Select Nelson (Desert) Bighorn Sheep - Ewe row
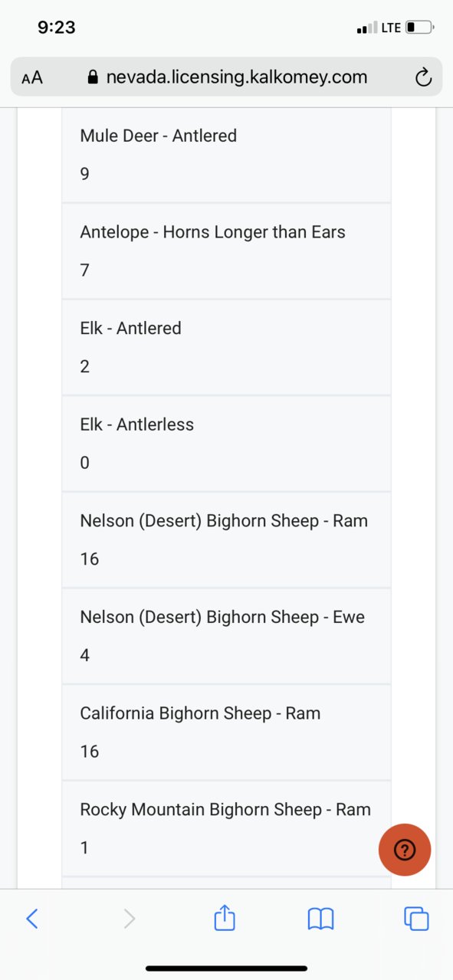This screenshot has width=453, height=980. click(x=226, y=637)
